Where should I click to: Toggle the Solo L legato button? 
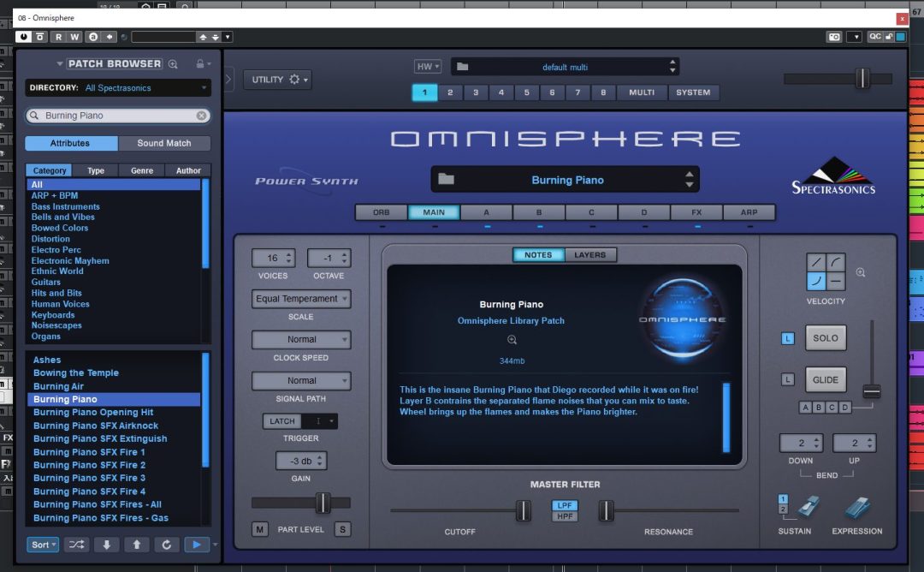coord(788,338)
